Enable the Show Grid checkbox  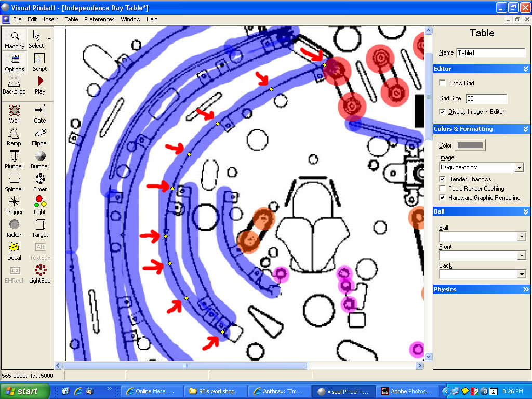coord(442,83)
